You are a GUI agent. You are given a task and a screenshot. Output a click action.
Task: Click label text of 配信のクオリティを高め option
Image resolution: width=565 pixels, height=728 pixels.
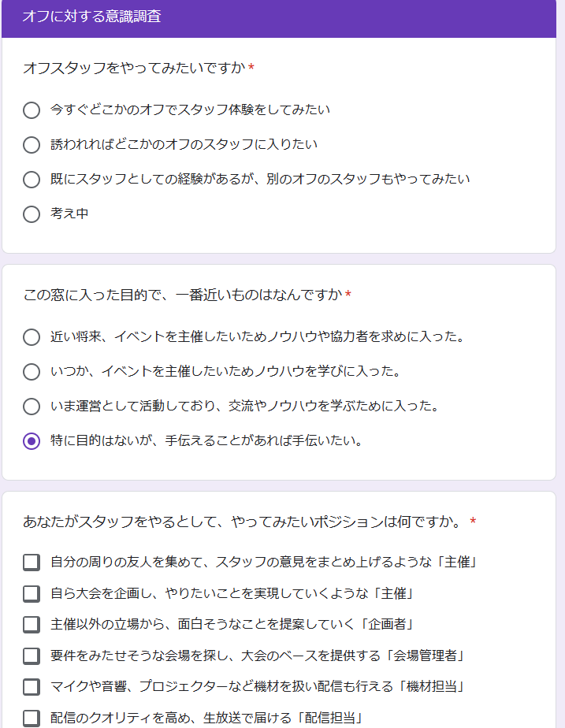click(206, 718)
